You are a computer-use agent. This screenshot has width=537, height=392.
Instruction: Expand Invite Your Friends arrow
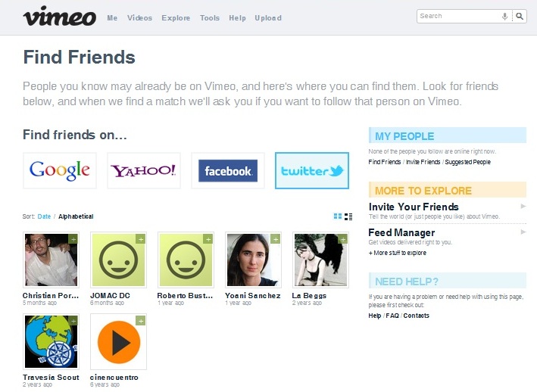coord(523,206)
